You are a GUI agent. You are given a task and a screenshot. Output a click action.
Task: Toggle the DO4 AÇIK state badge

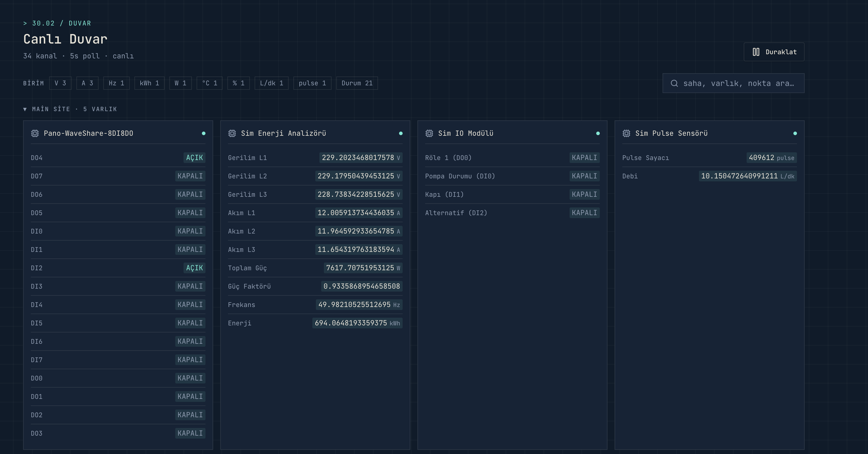click(x=195, y=158)
